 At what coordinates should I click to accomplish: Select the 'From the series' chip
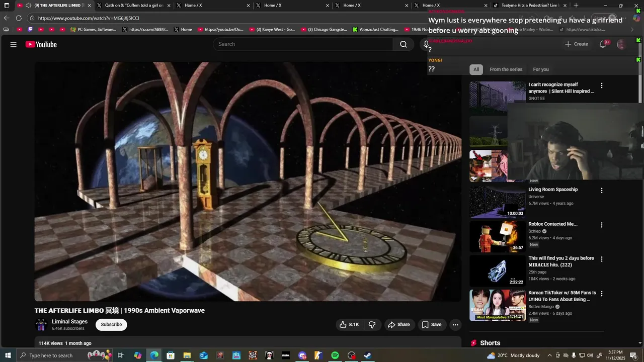click(506, 69)
